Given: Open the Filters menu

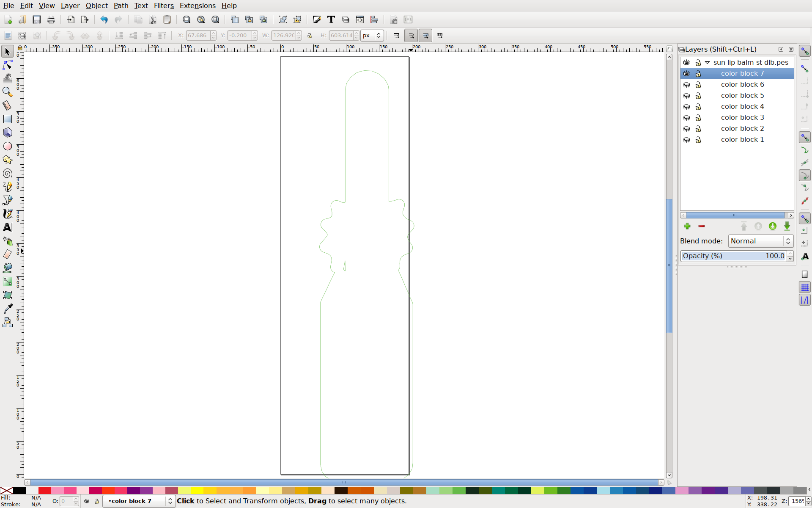Looking at the screenshot, I should point(164,6).
